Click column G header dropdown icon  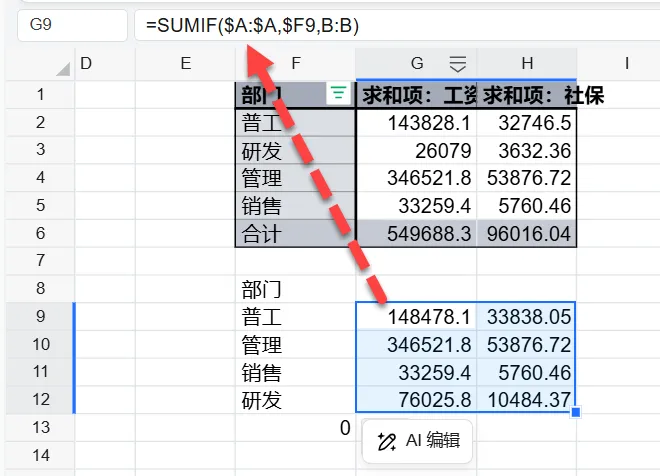[458, 64]
